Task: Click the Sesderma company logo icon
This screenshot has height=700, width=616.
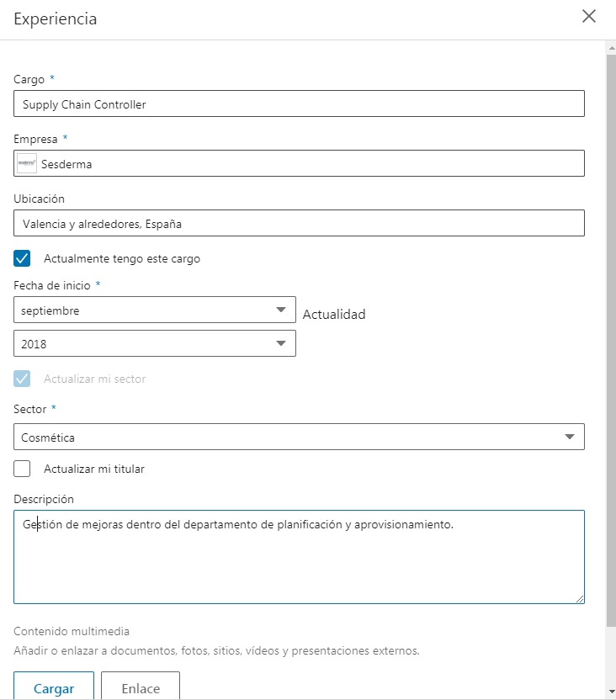Action: click(x=27, y=164)
